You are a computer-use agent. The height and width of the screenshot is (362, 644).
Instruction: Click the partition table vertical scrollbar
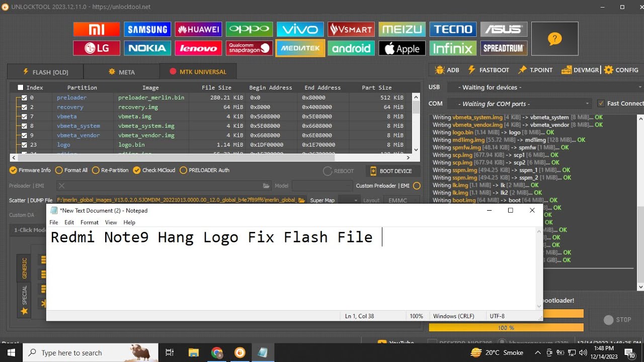tap(416, 123)
